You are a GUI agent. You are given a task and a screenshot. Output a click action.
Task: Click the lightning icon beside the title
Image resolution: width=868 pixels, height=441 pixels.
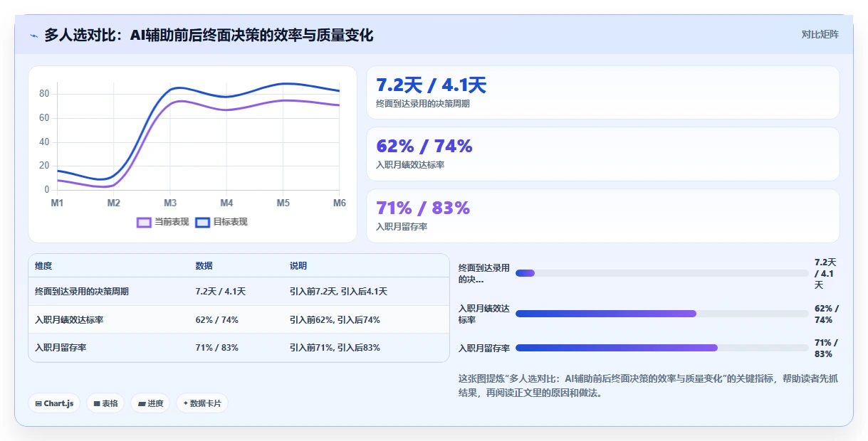(x=33, y=36)
